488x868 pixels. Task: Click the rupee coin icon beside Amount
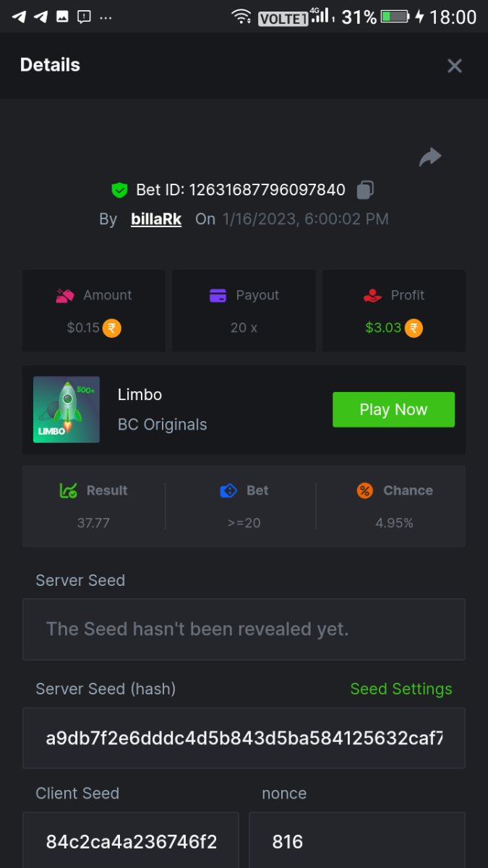111,328
